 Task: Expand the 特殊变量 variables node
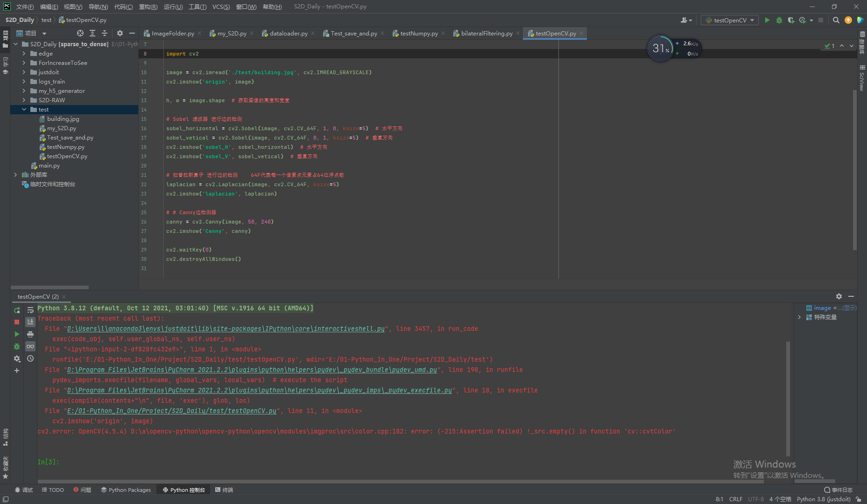tap(799, 317)
